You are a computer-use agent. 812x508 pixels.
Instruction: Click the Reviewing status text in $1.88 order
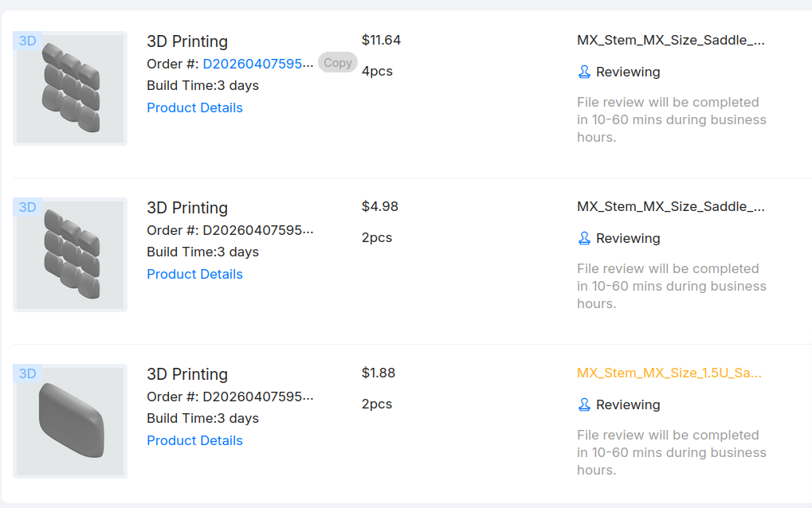pyautogui.click(x=628, y=405)
